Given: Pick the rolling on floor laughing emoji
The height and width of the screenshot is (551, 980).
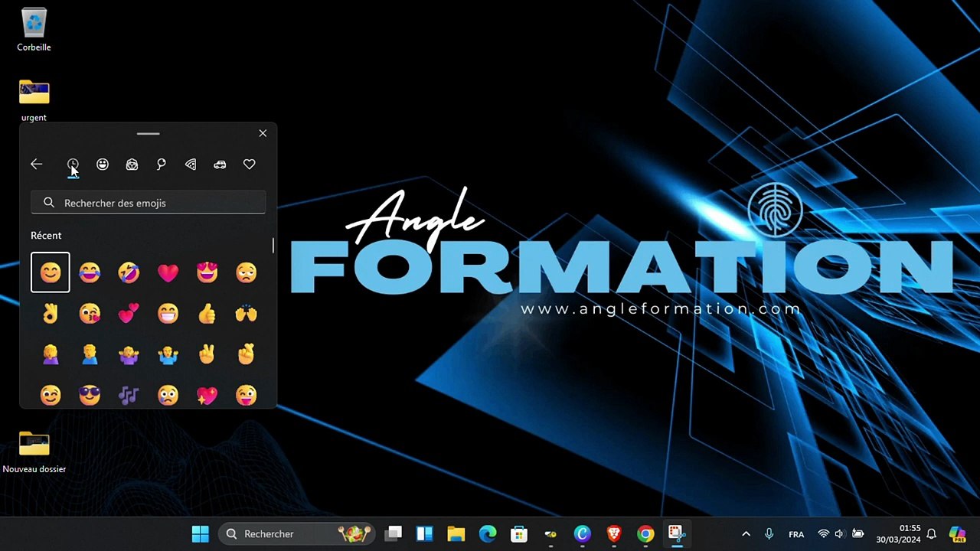Looking at the screenshot, I should [129, 272].
